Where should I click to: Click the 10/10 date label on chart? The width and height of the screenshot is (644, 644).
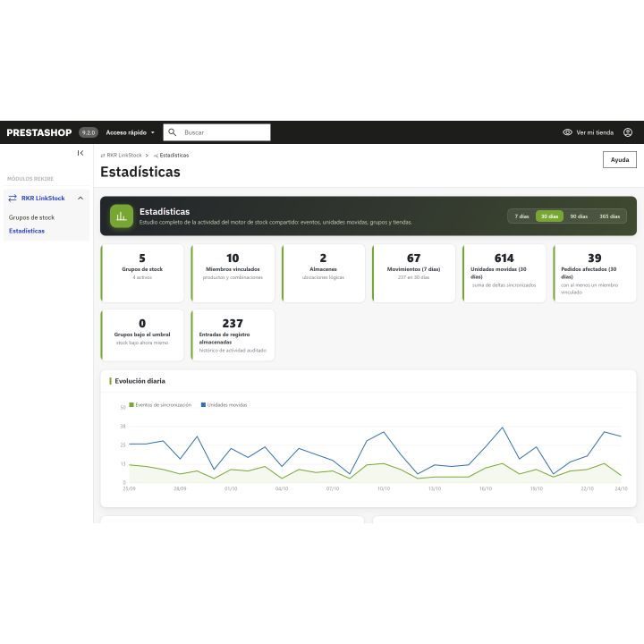[x=384, y=488]
